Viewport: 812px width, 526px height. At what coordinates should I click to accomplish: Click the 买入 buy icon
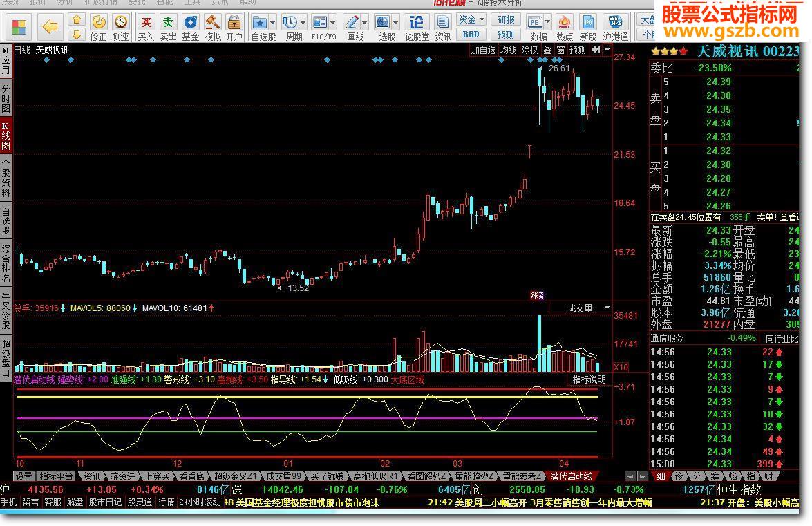pyautogui.click(x=146, y=28)
